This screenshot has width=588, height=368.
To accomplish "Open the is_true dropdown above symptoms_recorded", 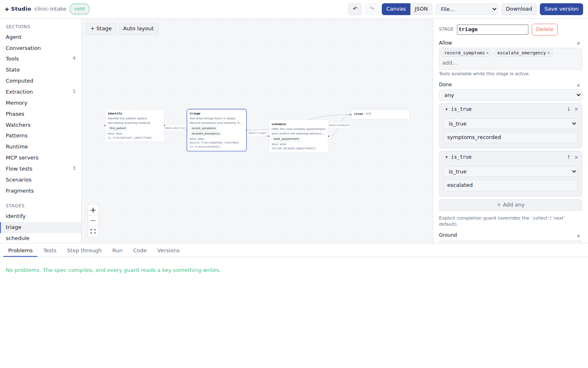I will tap(510, 124).
